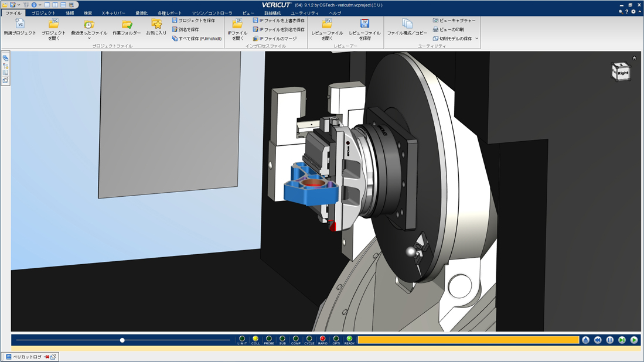Click プロジェクトを保存 to save the project
The image size is (644, 362).
click(193, 21)
